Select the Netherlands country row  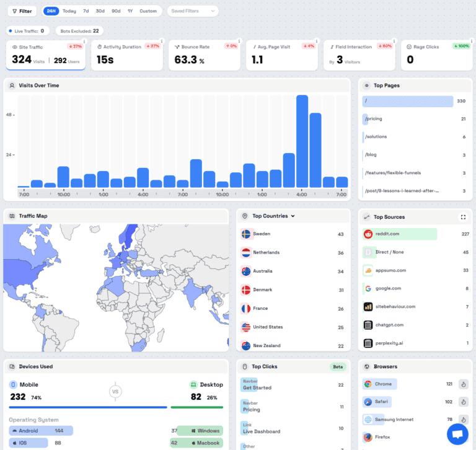[x=293, y=253]
